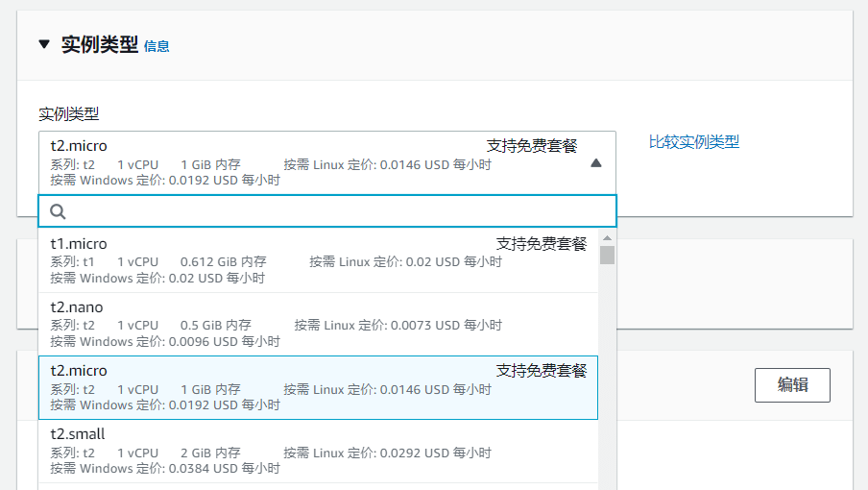Click the 支持免费套餐 label in the combo box
868x490 pixels.
[531, 146]
